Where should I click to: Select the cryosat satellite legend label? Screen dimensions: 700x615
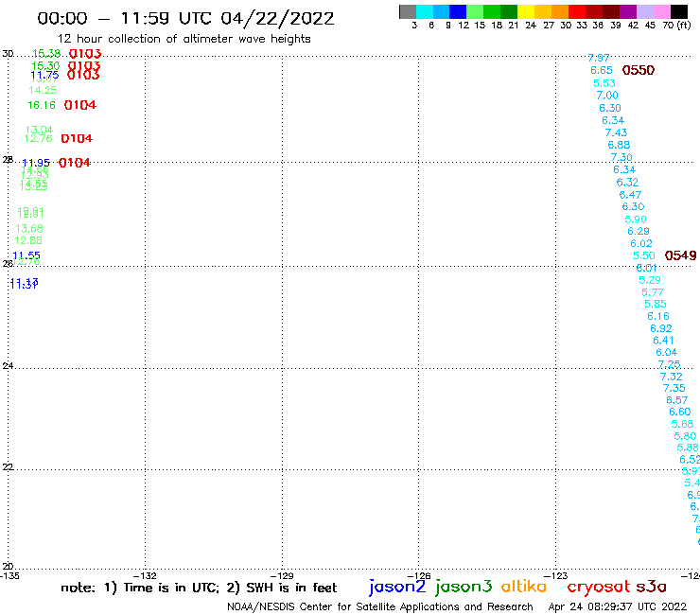[x=598, y=587]
